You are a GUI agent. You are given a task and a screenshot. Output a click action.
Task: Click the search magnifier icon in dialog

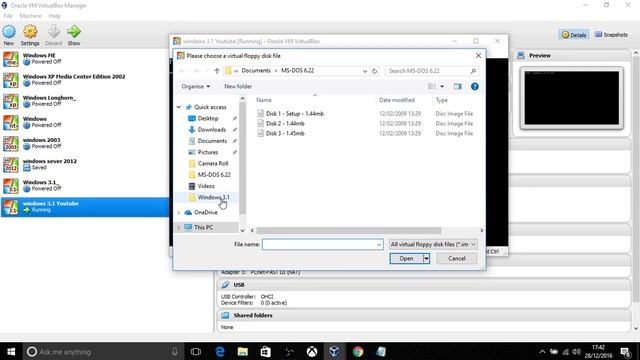473,71
